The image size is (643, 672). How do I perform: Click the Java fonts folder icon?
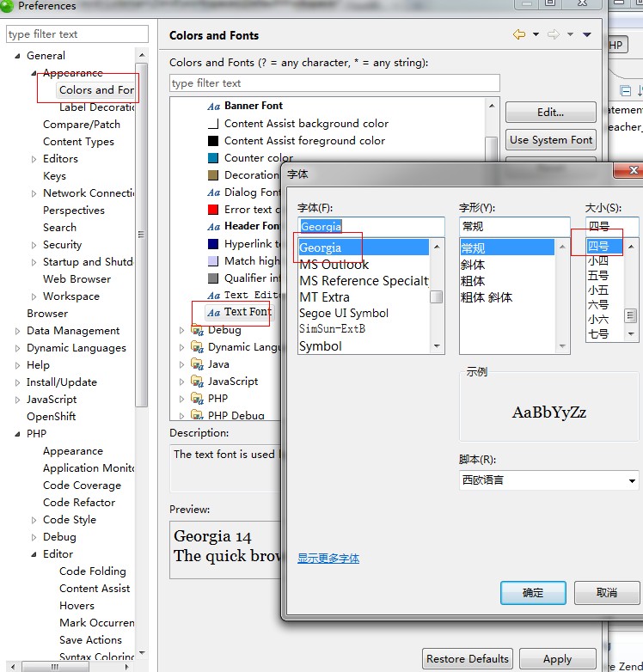click(x=197, y=364)
